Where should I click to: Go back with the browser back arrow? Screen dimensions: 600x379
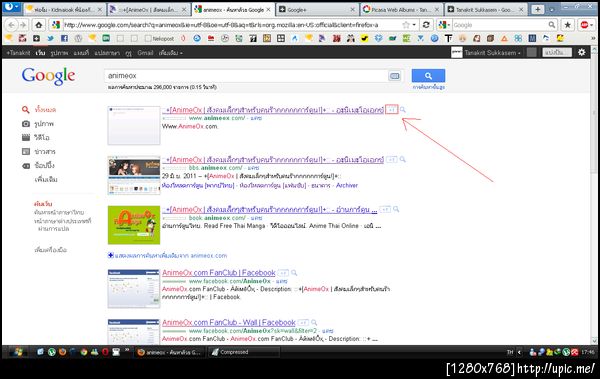11,25
